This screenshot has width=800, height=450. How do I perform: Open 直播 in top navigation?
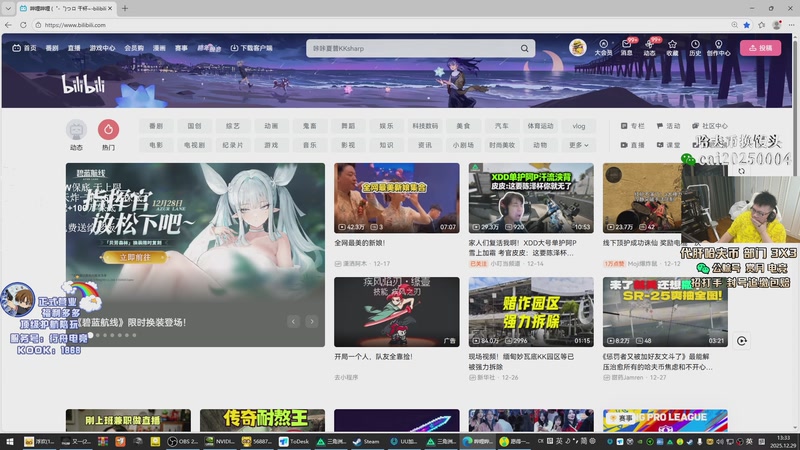(x=74, y=48)
